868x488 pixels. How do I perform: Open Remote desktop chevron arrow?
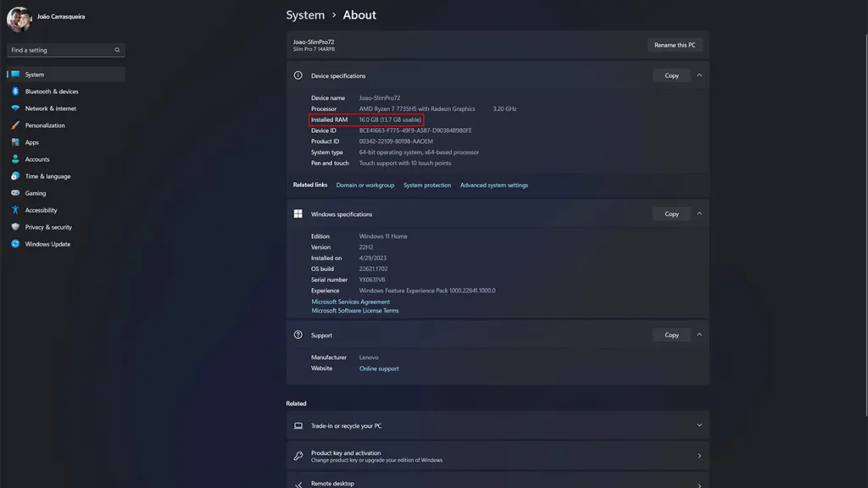[699, 485]
